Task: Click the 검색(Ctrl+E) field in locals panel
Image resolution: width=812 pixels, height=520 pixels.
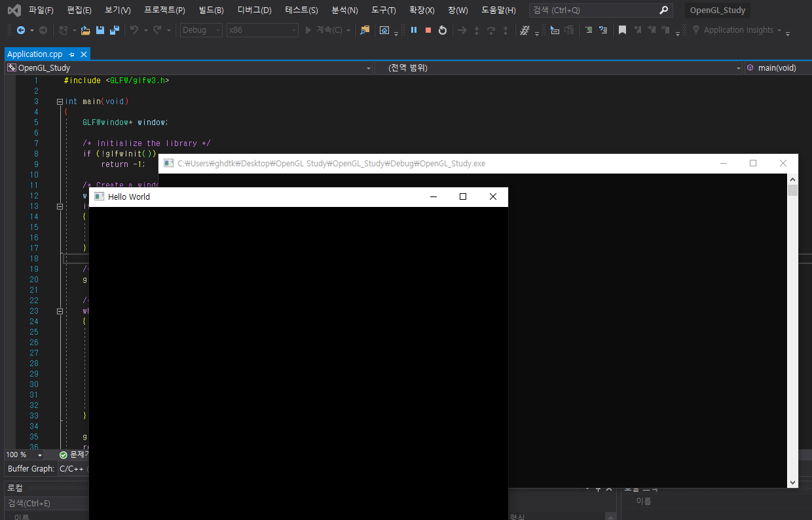Action: (46, 503)
